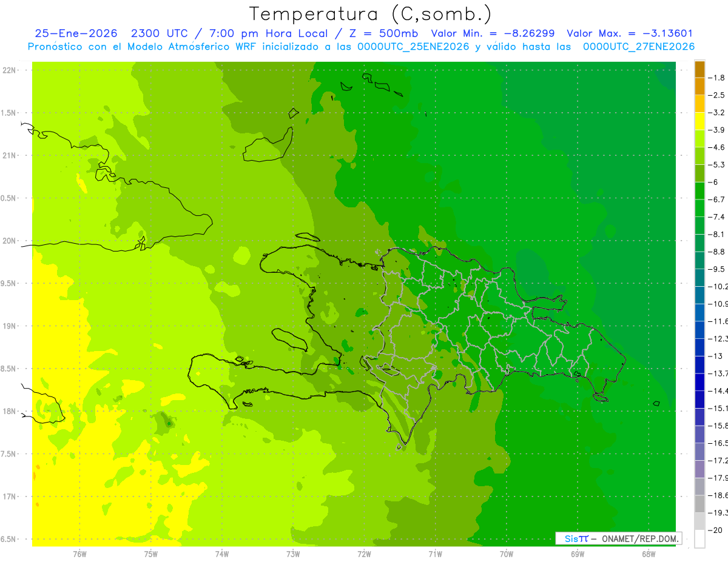Click the '2300 UTC' time text
Image resolution: width=728 pixels, height=562 pixels.
tap(159, 34)
